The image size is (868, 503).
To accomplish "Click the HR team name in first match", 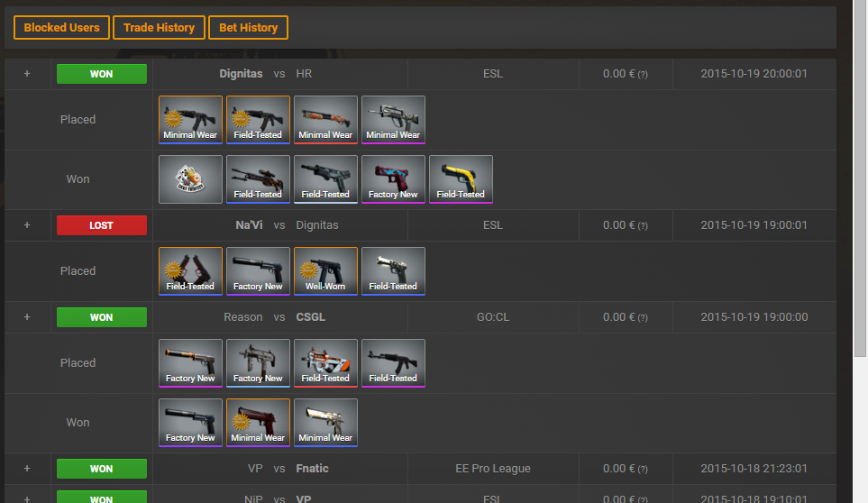I will (x=304, y=74).
